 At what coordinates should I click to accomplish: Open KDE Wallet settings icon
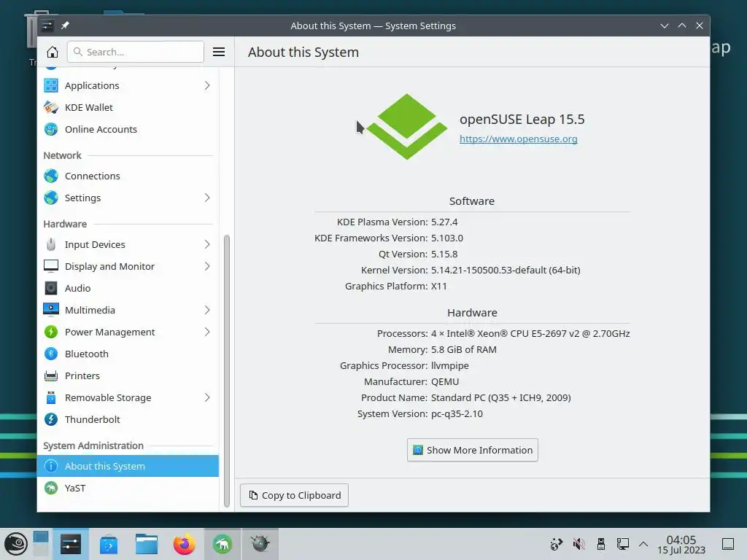[x=51, y=108]
